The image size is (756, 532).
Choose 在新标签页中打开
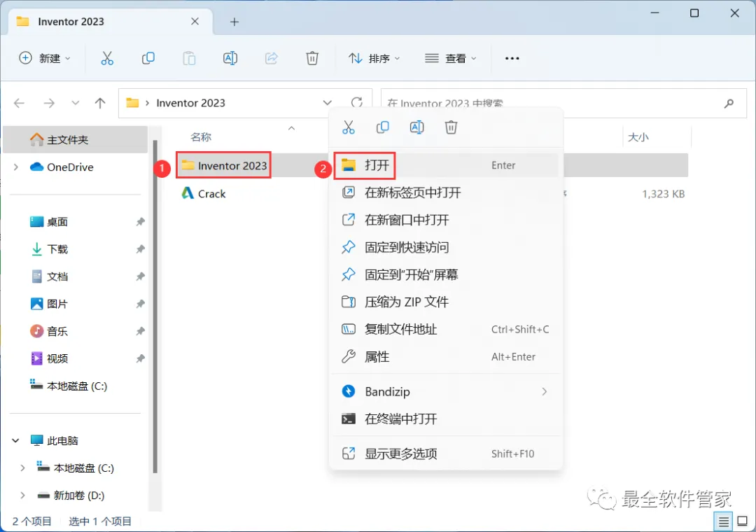pyautogui.click(x=445, y=193)
